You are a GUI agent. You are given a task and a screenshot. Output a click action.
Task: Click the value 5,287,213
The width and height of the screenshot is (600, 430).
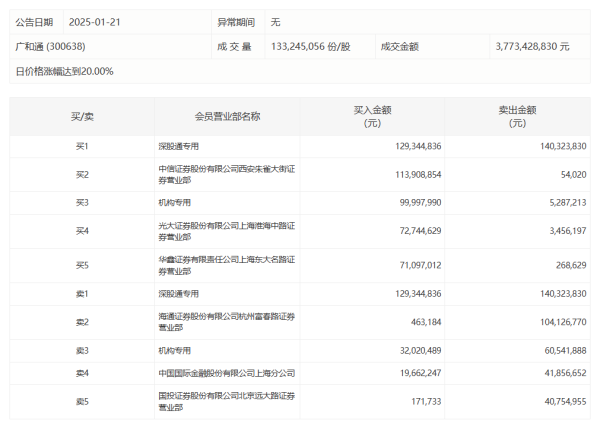(x=568, y=202)
